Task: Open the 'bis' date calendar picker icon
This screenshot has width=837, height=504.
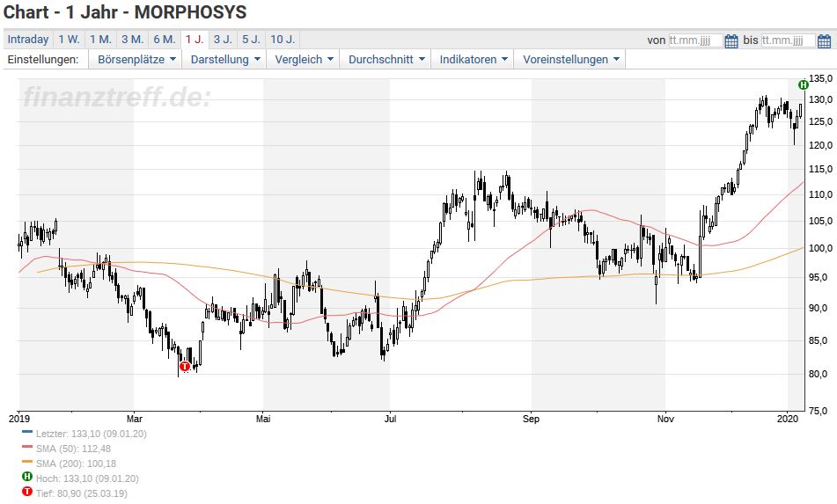Action: [x=824, y=40]
